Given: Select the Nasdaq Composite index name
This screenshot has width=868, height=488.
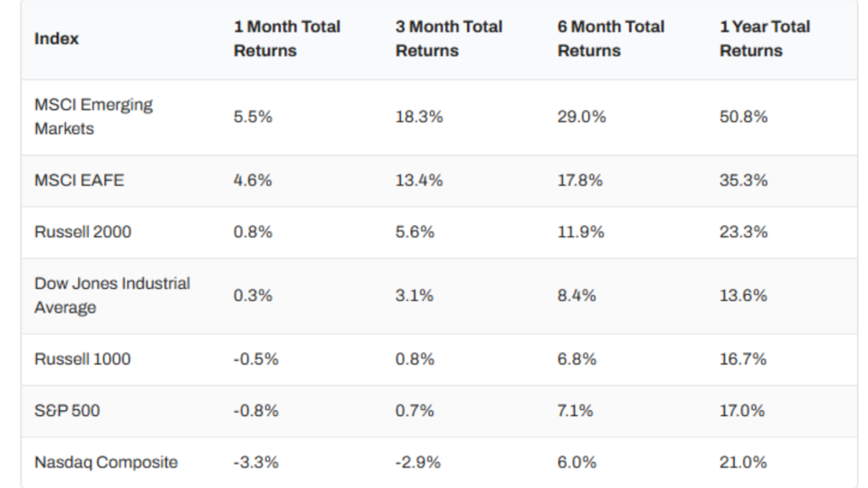Looking at the screenshot, I should (106, 463).
